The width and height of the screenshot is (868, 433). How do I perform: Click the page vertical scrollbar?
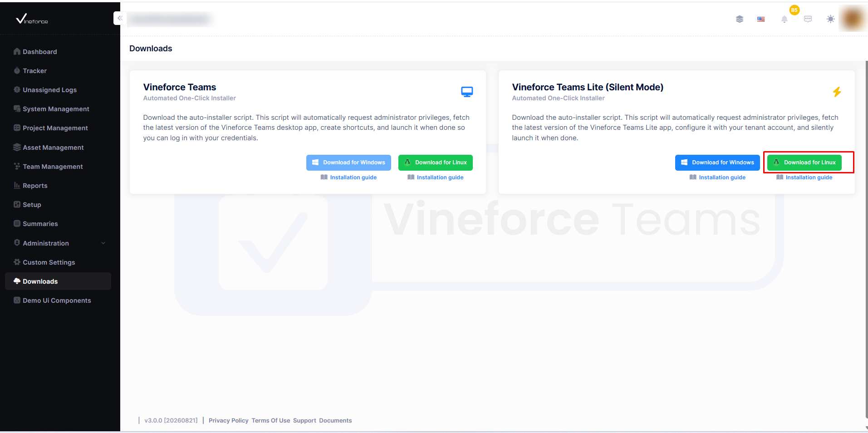[866, 241]
